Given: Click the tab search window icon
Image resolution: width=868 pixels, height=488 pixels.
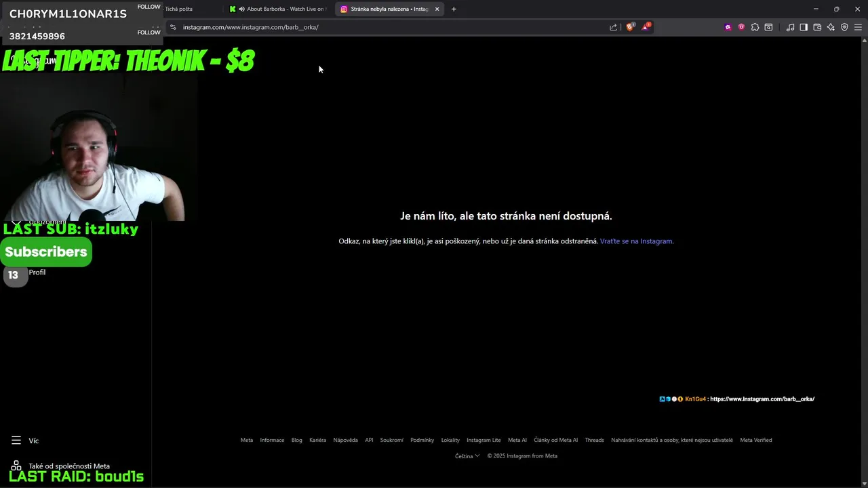Looking at the screenshot, I should point(768,27).
